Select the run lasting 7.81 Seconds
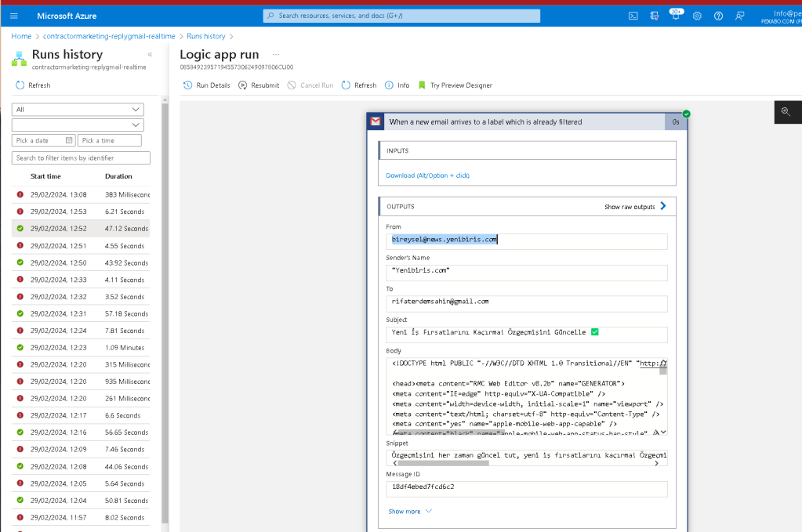The width and height of the screenshot is (802, 532). click(81, 331)
